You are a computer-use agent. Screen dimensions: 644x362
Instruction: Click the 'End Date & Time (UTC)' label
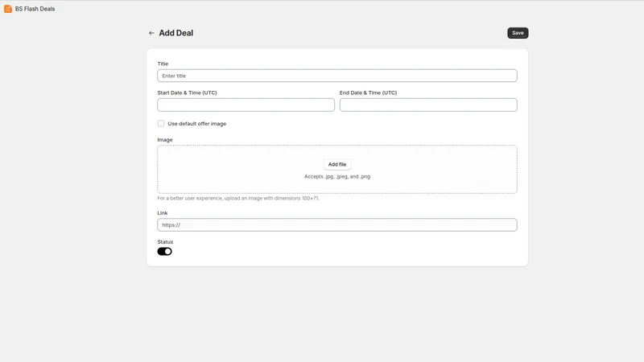(368, 93)
